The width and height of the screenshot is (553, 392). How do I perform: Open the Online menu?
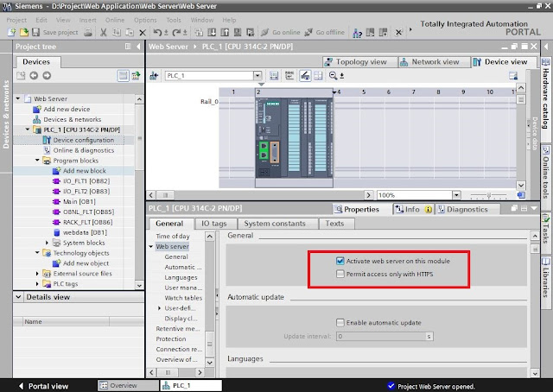pos(115,20)
